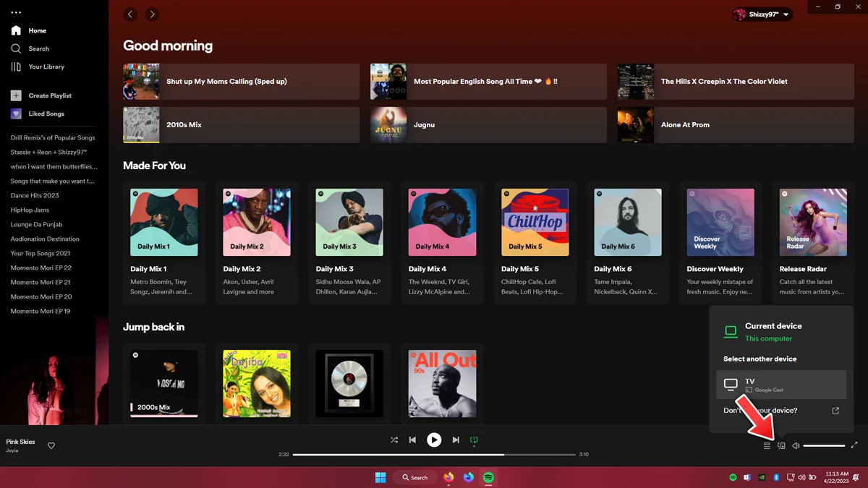Open Stassie + Reon + Shizzy97 playlist

48,152
